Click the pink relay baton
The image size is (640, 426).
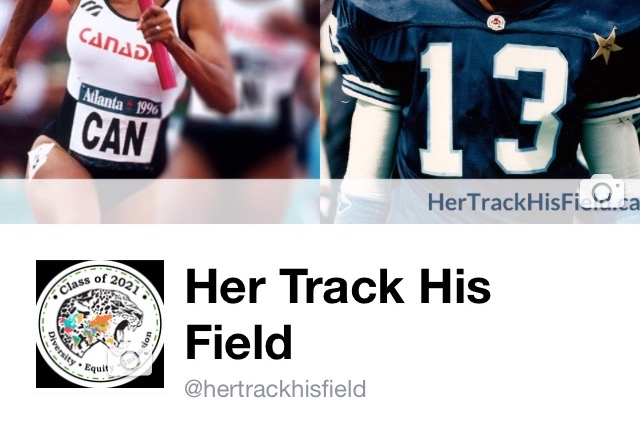(x=158, y=44)
